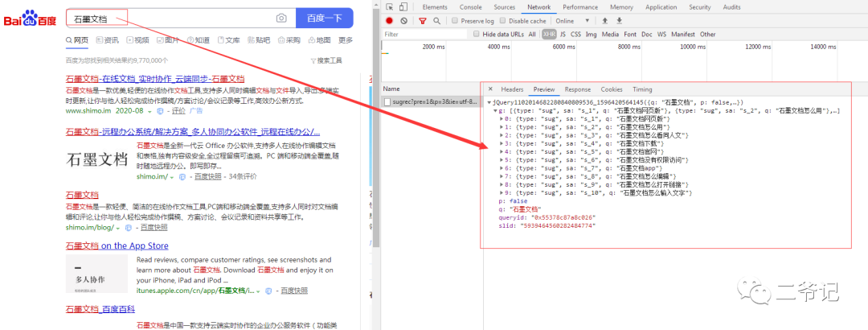Select the Font request type filter
Viewport: 868px width, 330px height.
click(630, 35)
